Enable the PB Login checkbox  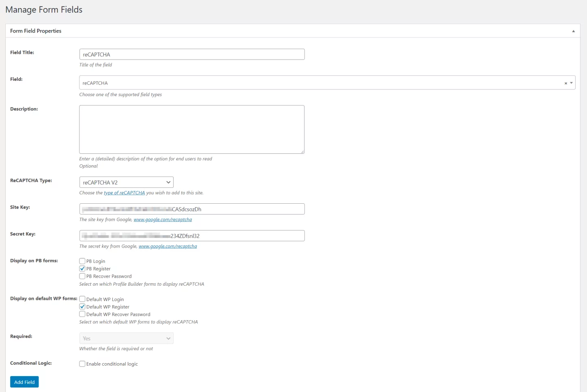click(82, 261)
